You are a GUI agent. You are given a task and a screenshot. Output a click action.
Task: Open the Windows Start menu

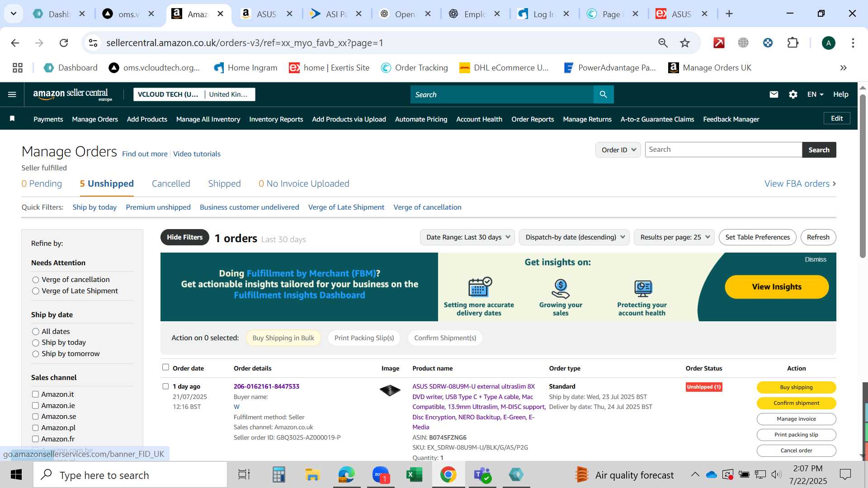[16, 475]
